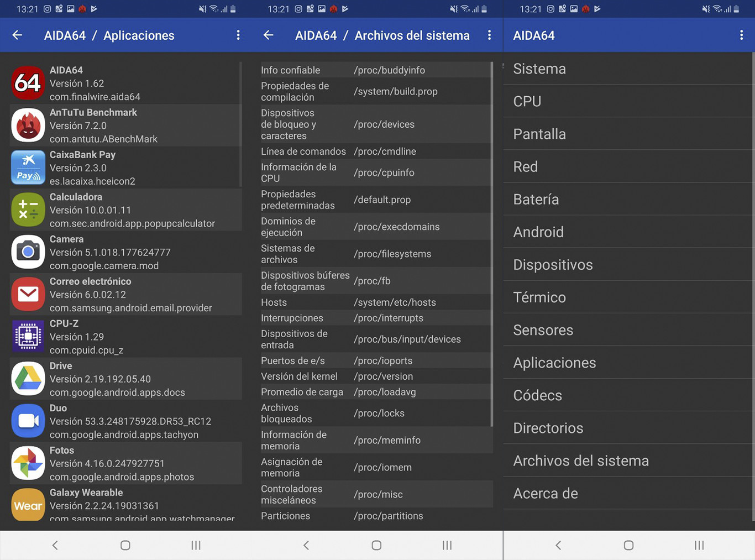Tap the Camera app icon
The height and width of the screenshot is (560, 755).
click(x=28, y=252)
